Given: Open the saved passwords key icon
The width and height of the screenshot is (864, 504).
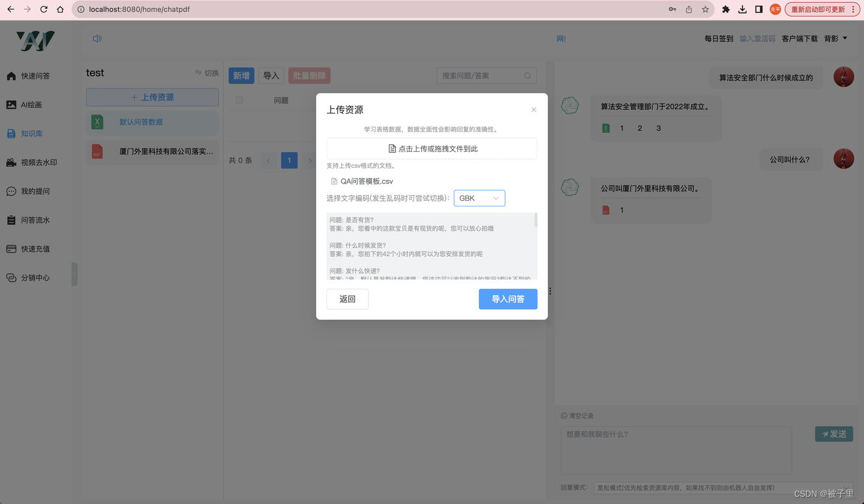Looking at the screenshot, I should (672, 9).
